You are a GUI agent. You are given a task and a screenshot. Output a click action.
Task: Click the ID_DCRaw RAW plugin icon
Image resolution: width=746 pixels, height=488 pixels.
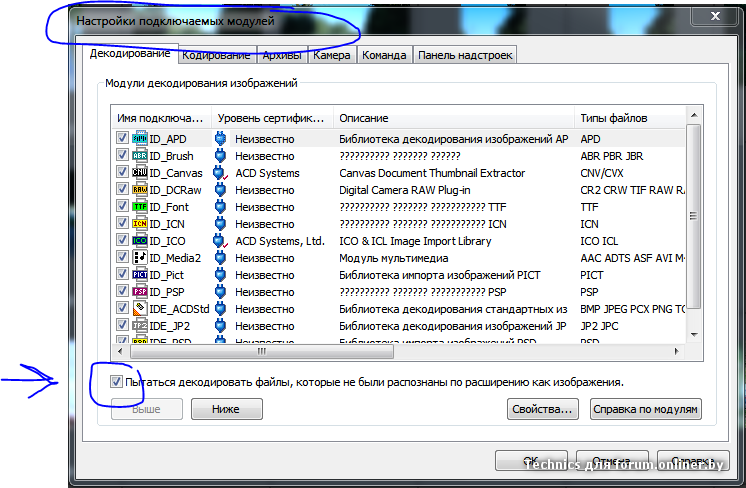point(140,189)
